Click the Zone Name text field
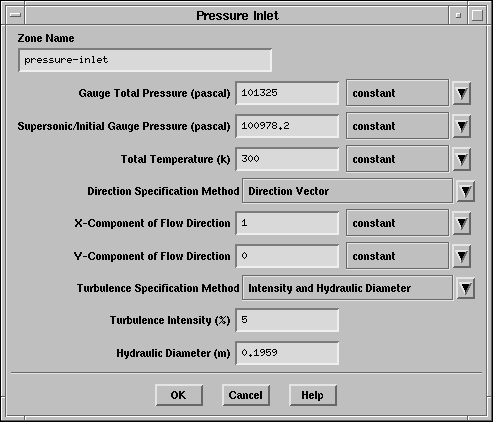 [x=145, y=60]
